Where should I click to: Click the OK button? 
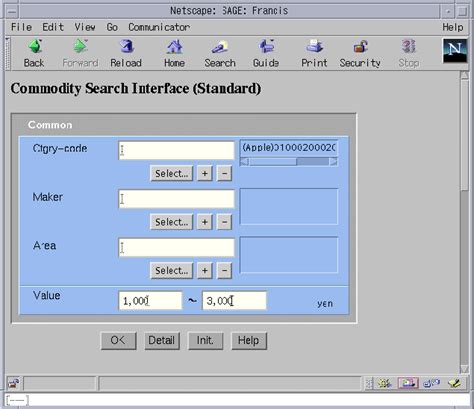(118, 341)
